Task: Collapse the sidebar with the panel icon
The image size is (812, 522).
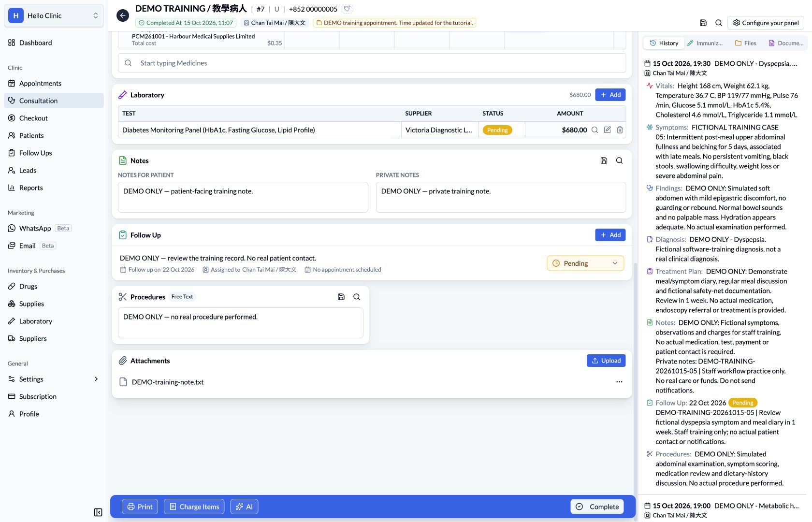Action: 98,512
